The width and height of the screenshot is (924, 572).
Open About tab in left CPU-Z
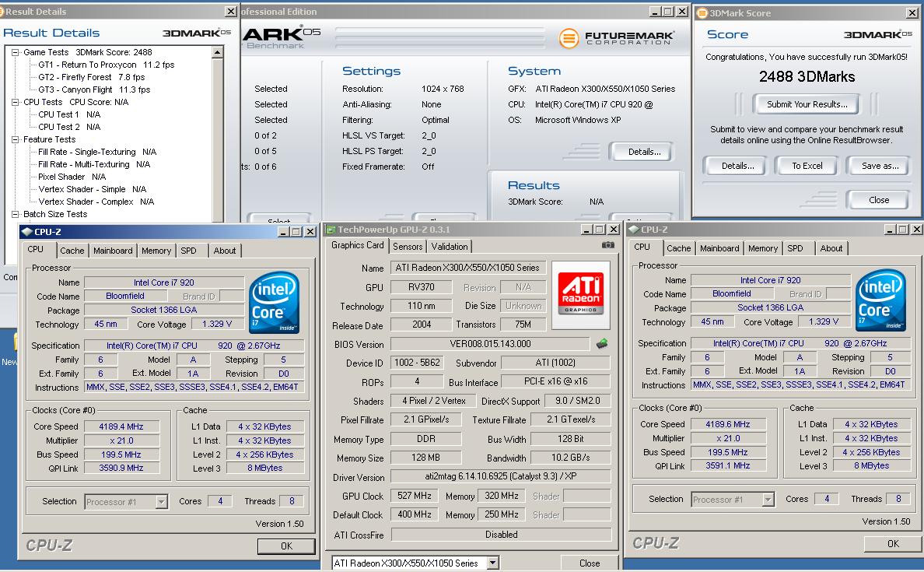coord(225,251)
